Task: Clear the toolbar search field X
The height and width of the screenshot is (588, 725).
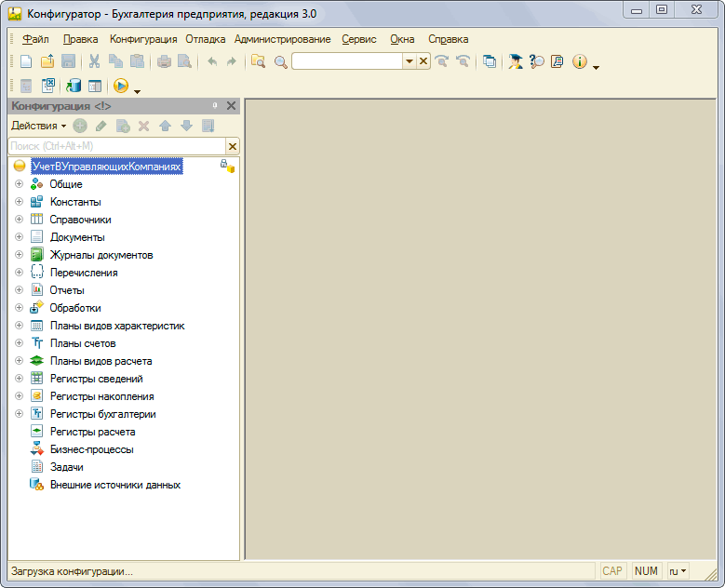Action: [423, 61]
